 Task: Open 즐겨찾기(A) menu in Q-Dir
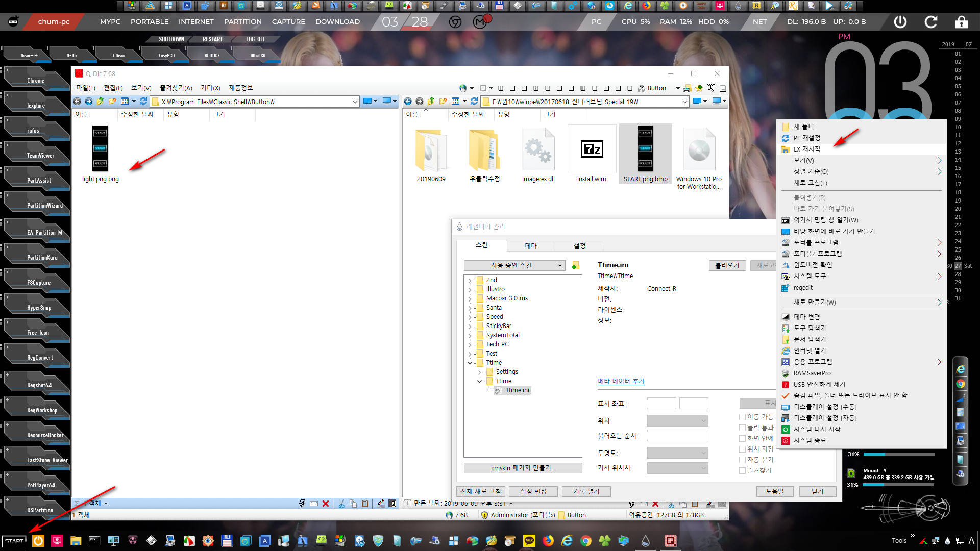click(176, 88)
